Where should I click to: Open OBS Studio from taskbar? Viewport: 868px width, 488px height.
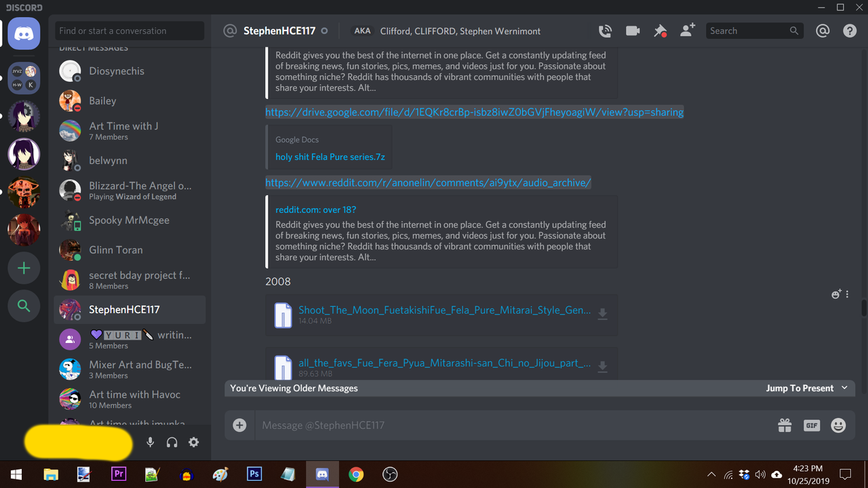click(390, 474)
